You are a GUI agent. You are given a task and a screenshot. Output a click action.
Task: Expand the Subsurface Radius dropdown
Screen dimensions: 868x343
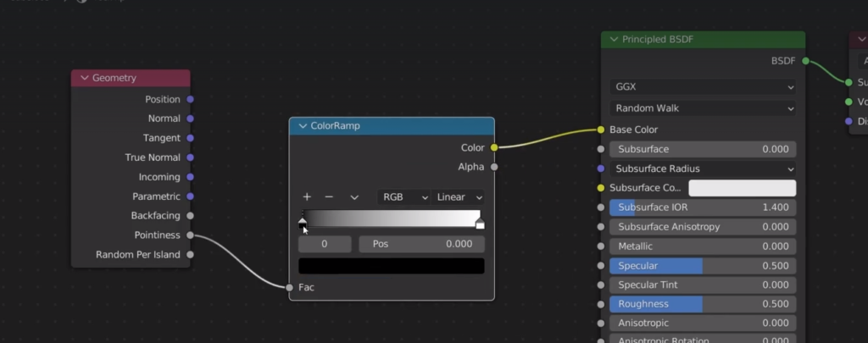pyautogui.click(x=703, y=169)
